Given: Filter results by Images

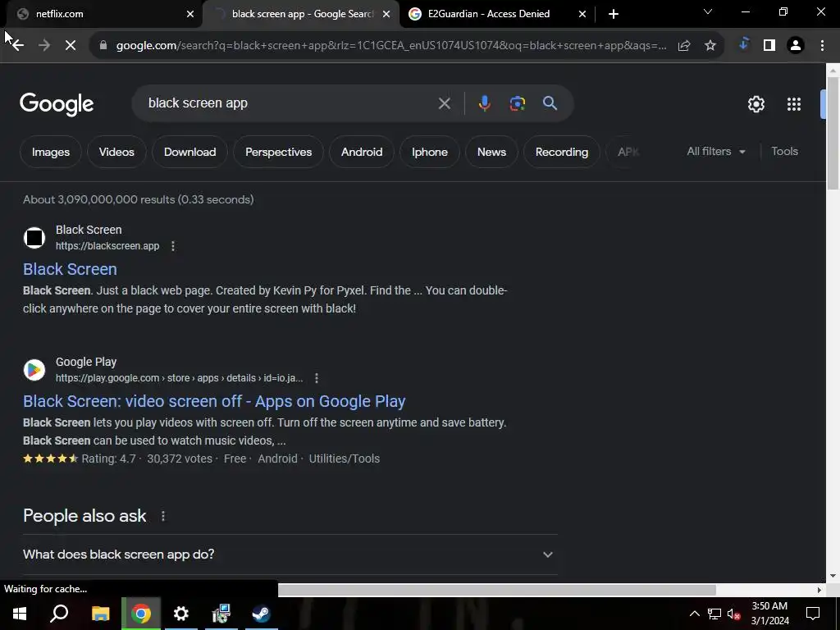Looking at the screenshot, I should click(x=50, y=152).
